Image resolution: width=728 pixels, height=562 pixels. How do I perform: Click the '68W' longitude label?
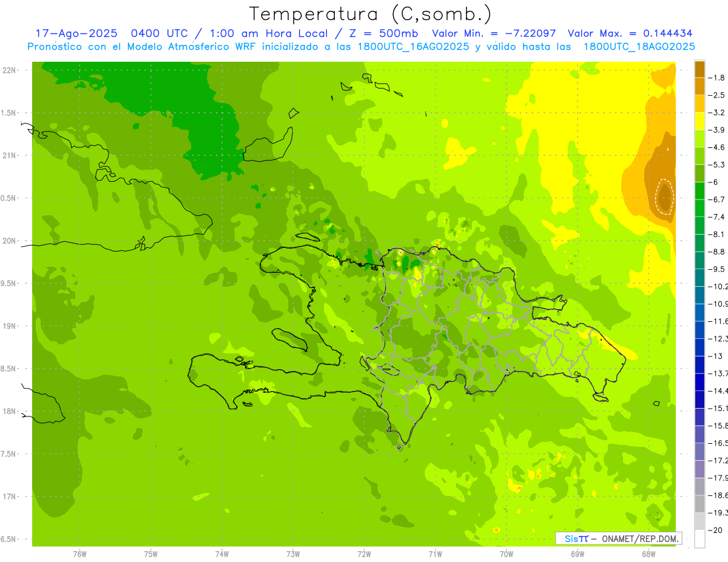pos(649,554)
